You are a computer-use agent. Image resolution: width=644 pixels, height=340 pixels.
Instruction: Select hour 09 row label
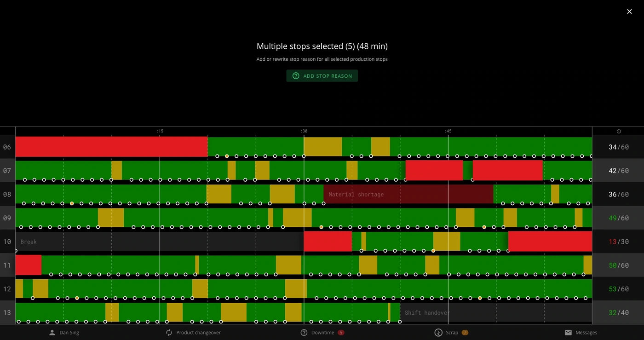7,218
